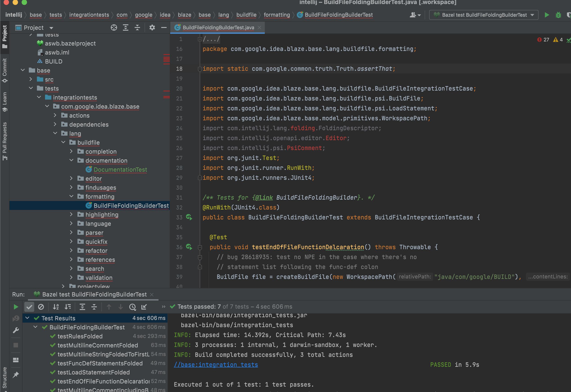Open Project view settings gear
The image size is (571, 392).
[152, 27]
